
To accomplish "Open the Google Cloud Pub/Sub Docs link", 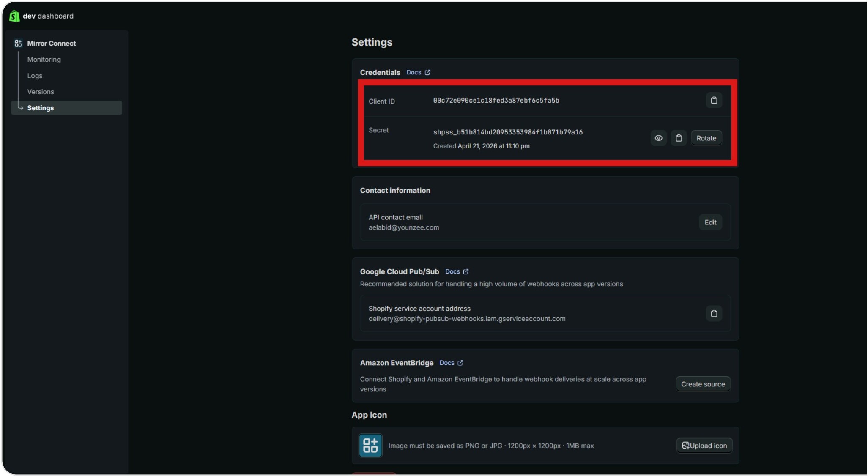I will click(457, 271).
